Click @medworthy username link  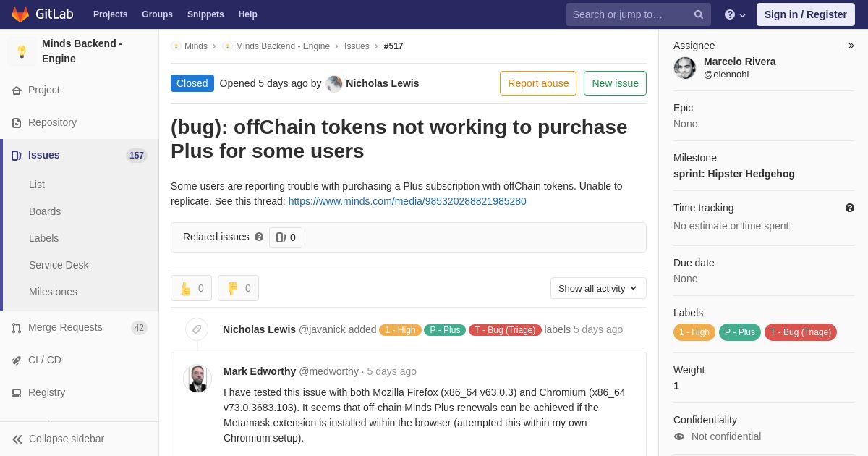(x=329, y=371)
